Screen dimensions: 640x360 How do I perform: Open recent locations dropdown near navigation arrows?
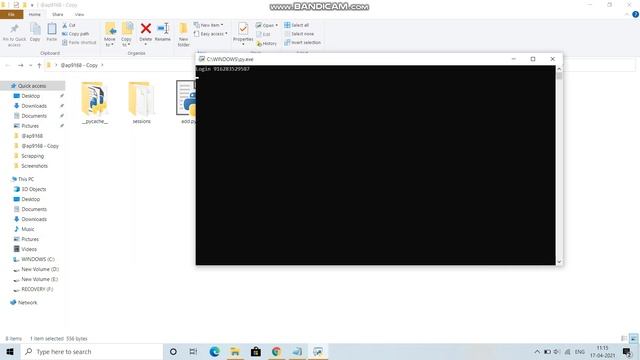30,65
